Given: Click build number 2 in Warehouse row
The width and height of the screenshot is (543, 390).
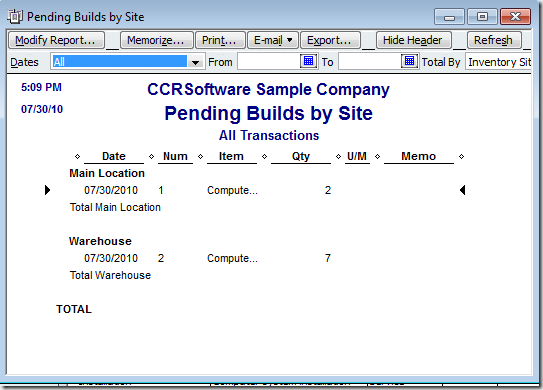Looking at the screenshot, I should point(161,258).
